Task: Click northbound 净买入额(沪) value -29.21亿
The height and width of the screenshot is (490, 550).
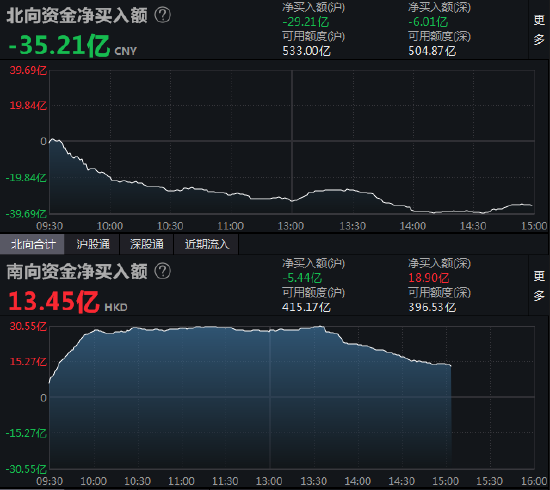Action: (x=306, y=22)
